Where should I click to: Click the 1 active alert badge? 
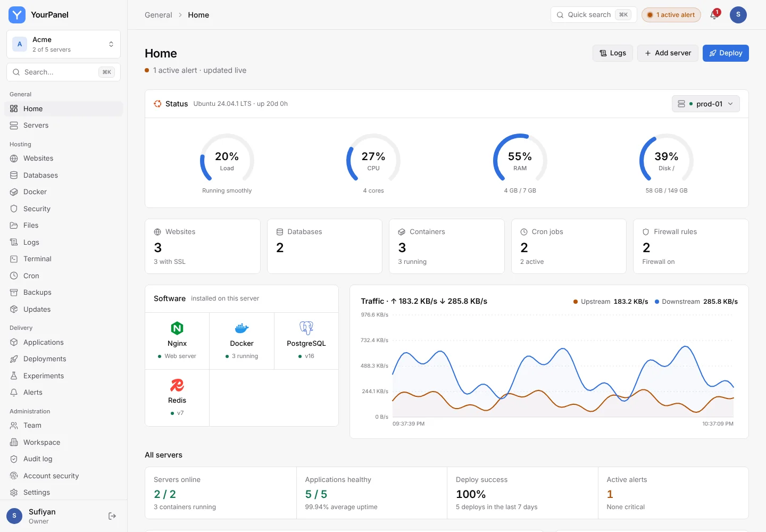[x=671, y=15]
